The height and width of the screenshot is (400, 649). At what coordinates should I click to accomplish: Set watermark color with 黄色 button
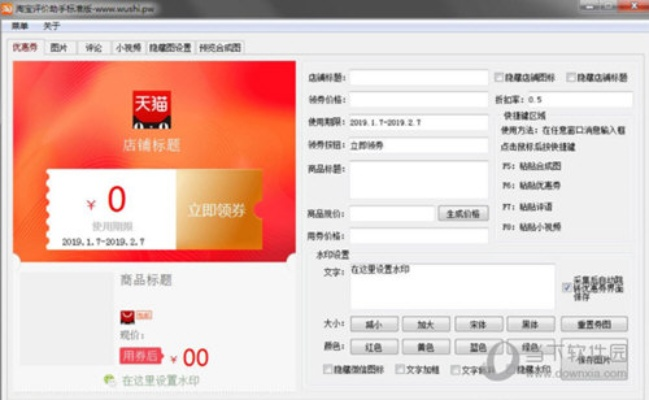(426, 347)
